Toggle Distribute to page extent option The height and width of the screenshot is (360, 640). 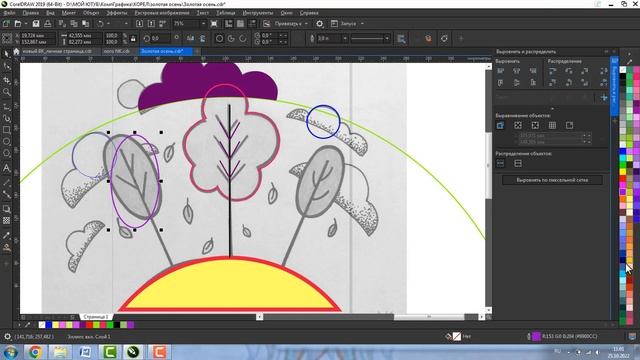(518, 163)
